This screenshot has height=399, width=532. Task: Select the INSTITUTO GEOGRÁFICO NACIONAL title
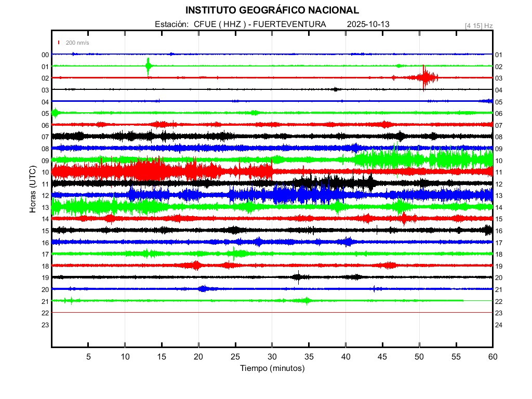point(272,10)
